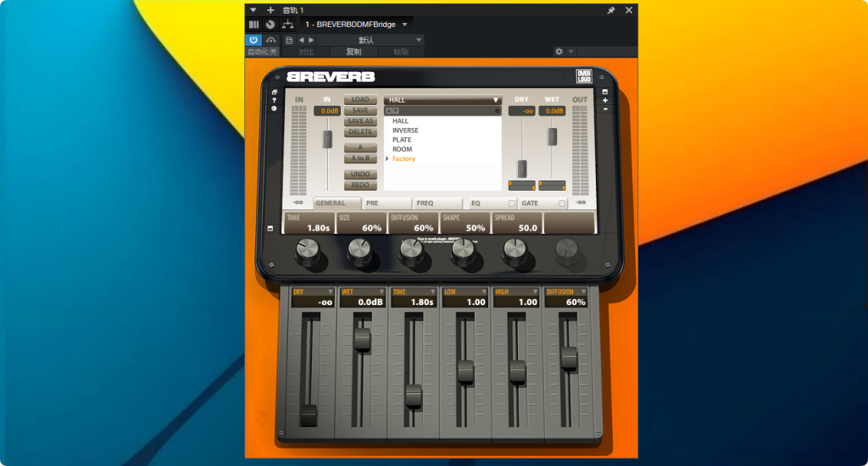Click the A to B copy button
868x466 pixels.
coord(360,158)
